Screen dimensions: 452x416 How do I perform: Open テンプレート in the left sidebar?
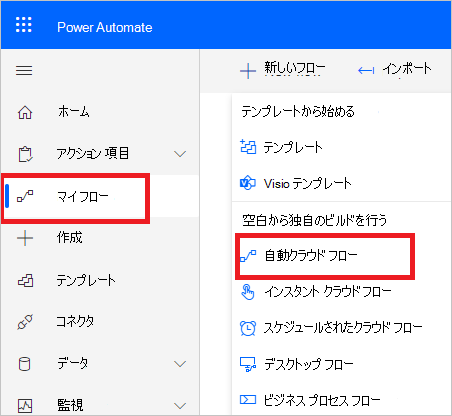pyautogui.click(x=86, y=280)
